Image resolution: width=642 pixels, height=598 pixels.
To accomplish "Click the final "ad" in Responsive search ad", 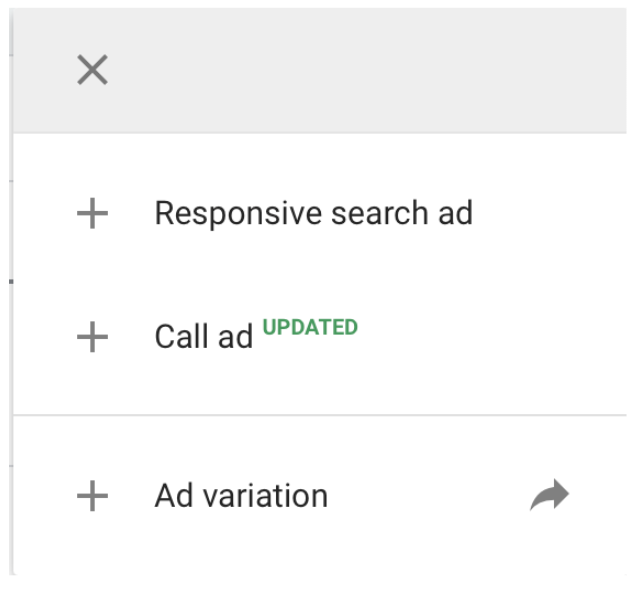I will pyautogui.click(x=455, y=214).
